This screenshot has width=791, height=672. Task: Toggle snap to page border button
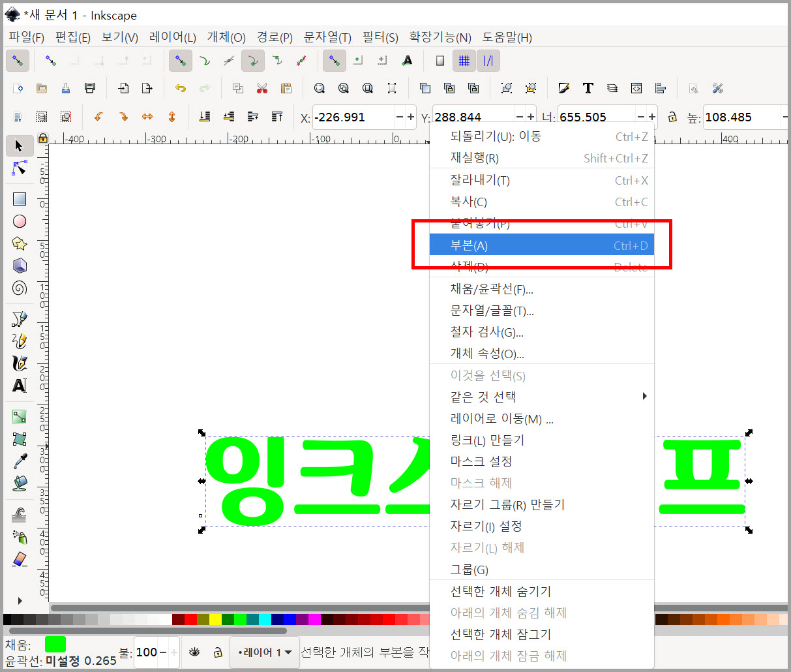(440, 61)
